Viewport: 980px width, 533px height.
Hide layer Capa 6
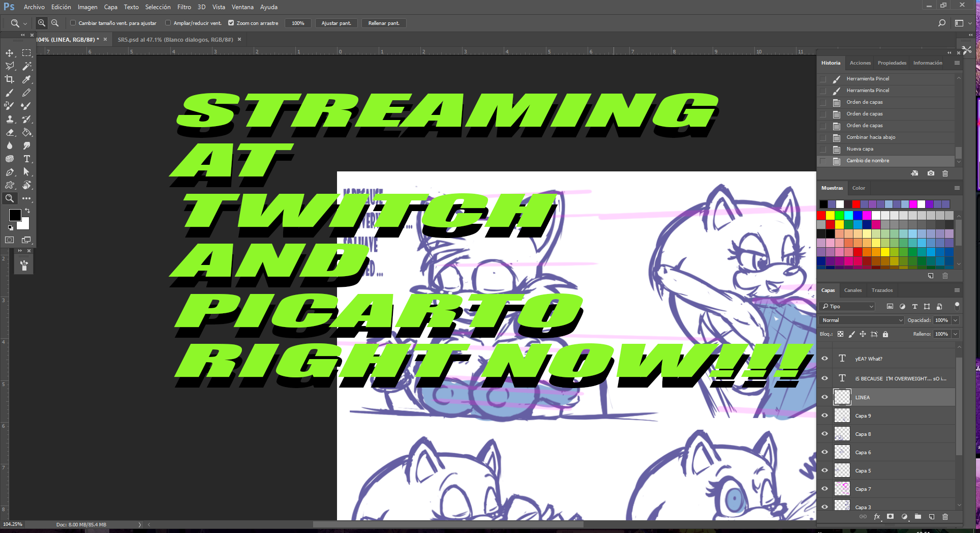point(824,452)
